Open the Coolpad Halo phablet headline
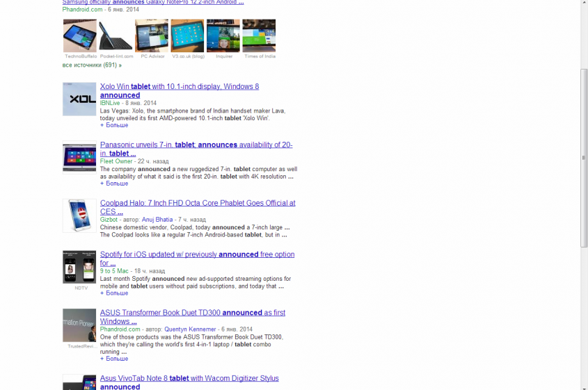Screen dimensions: 588x390 [x=198, y=203]
